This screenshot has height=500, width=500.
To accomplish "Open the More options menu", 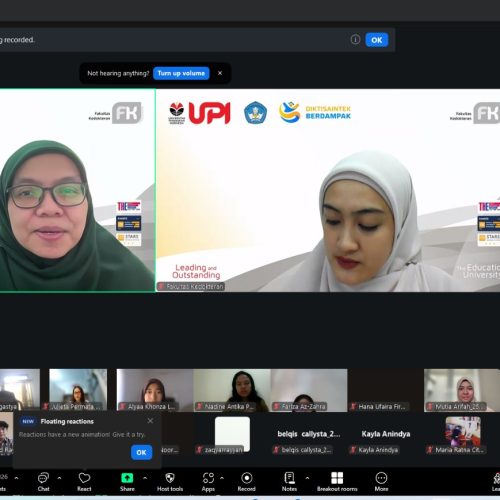I will 381,482.
